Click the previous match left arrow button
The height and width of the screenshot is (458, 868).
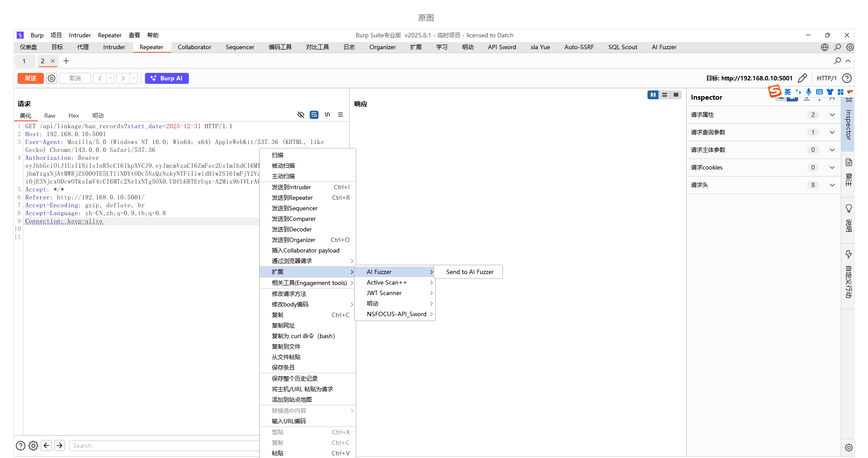click(47, 446)
